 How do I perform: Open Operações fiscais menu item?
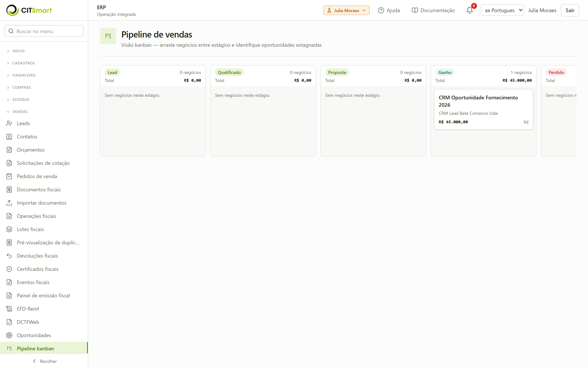(44, 216)
